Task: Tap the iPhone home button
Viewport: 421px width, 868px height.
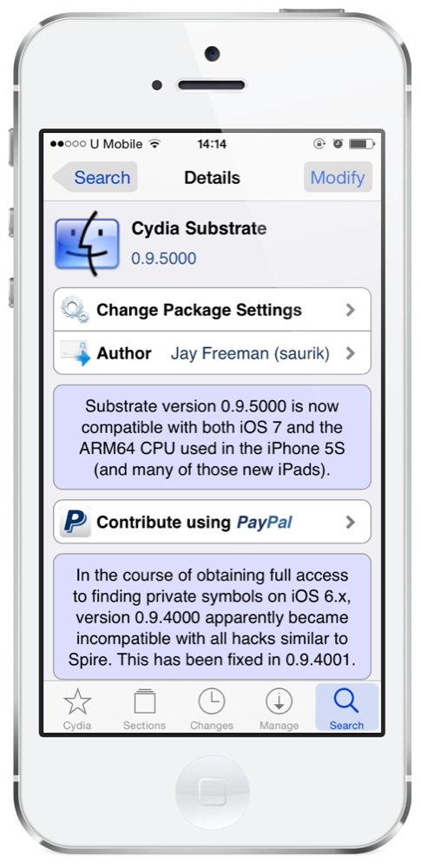Action: 212,792
